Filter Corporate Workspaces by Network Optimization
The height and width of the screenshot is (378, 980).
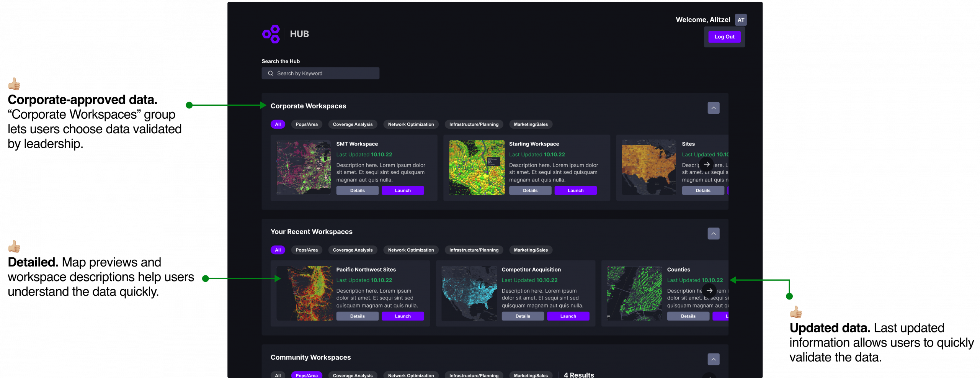[x=411, y=124]
